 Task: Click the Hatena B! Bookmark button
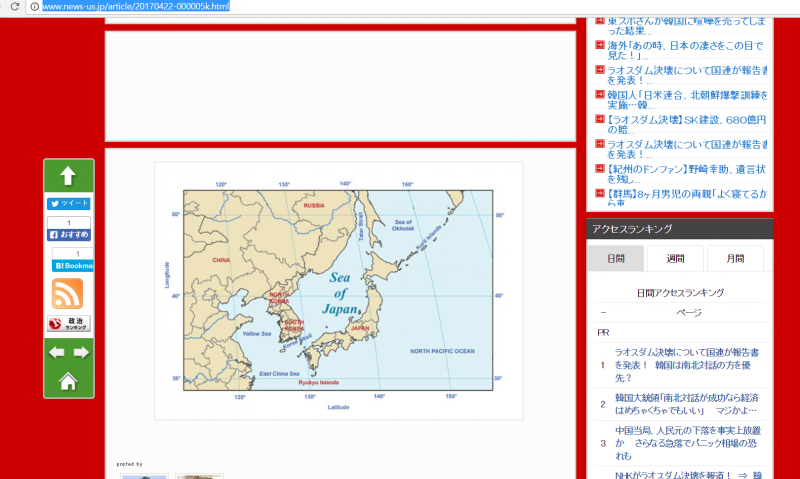[x=72, y=266]
